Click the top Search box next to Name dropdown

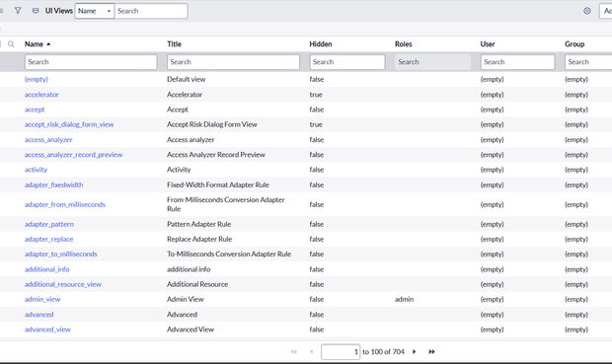tap(151, 11)
